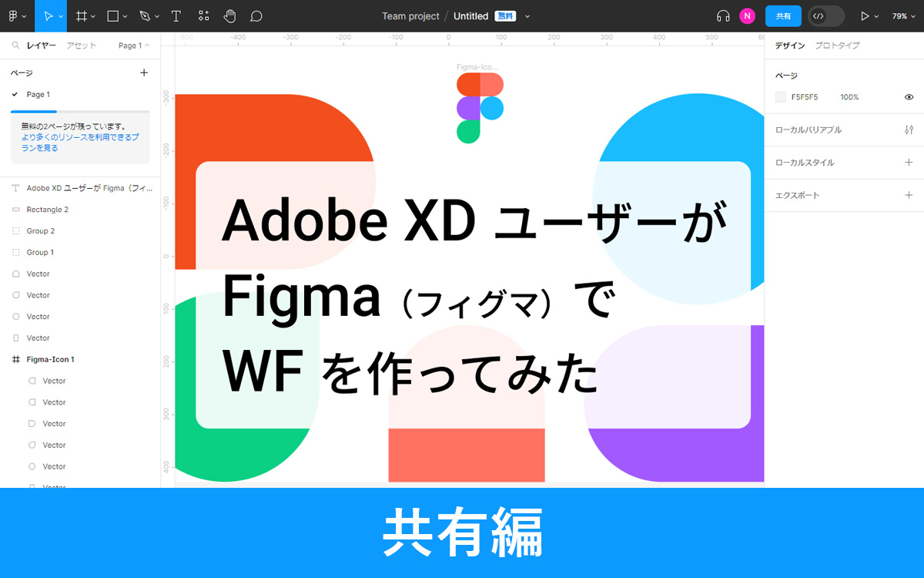The width and height of the screenshot is (924, 578).
Task: Add an export setting with the plus icon
Action: (909, 195)
